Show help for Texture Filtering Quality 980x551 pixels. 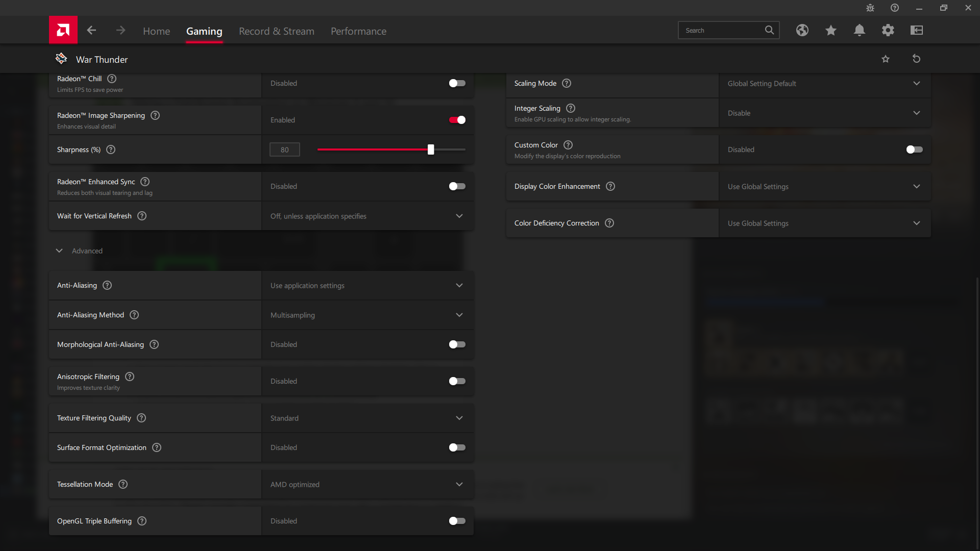tap(141, 418)
